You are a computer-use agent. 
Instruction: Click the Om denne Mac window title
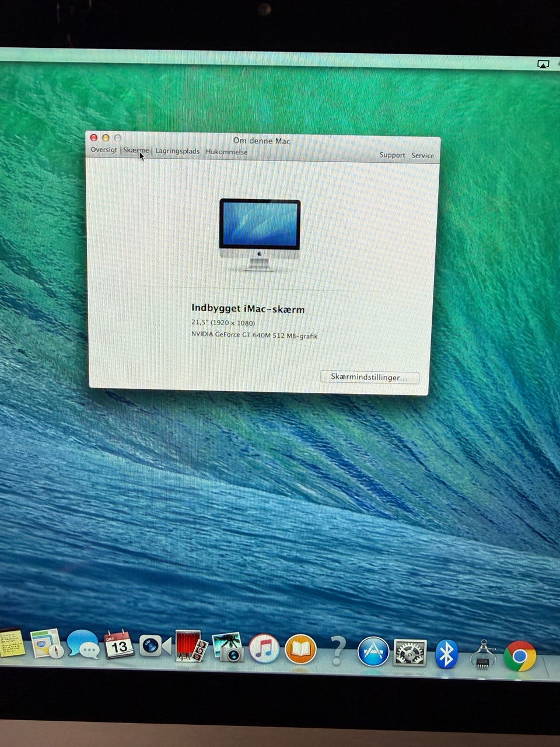coord(262,141)
